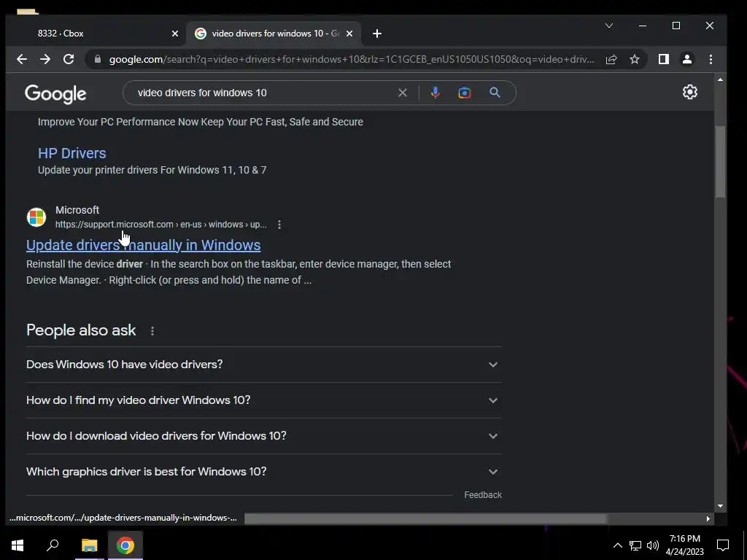Screen dimensions: 747x560
Task: Open Update drivers manually in Windows
Action: 144,245
